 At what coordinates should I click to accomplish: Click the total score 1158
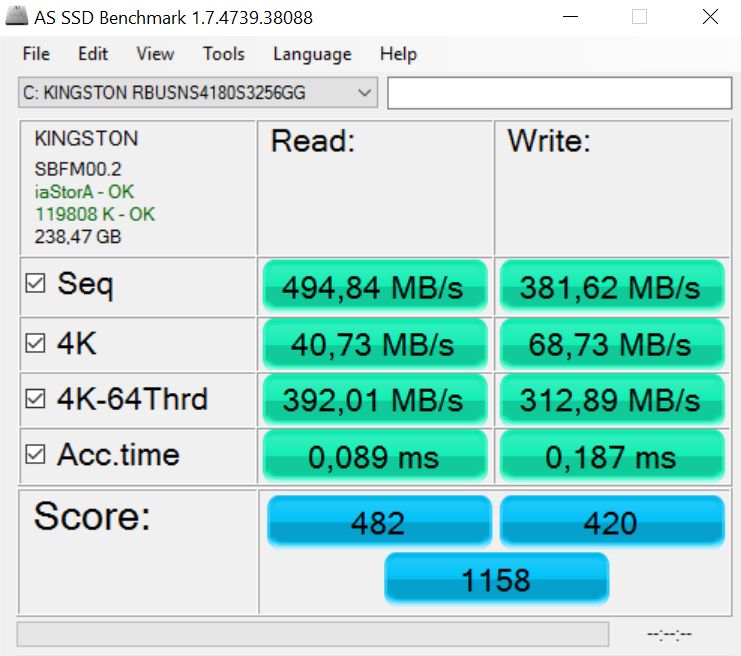tap(496, 579)
